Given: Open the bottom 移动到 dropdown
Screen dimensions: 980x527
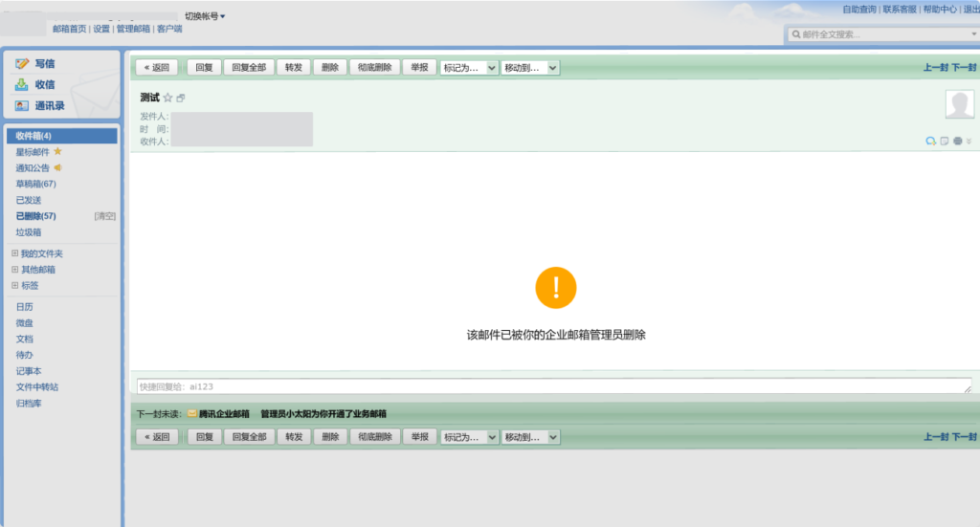Looking at the screenshot, I should tap(531, 437).
